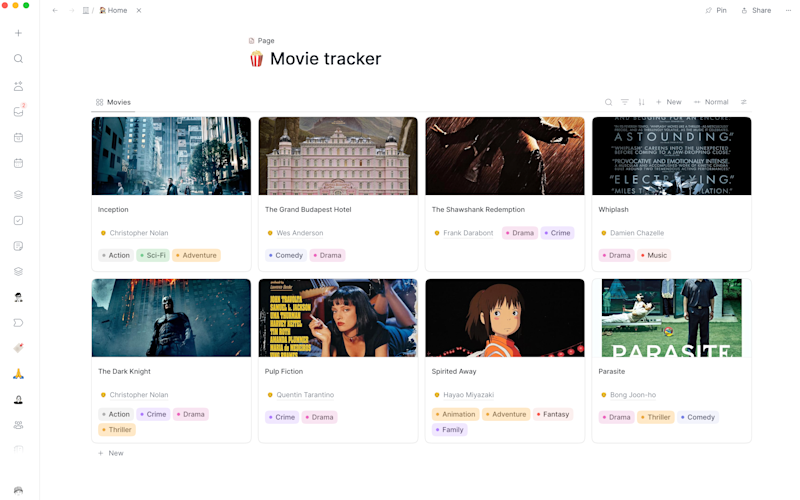The width and height of the screenshot is (800, 500).
Task: Click the Thriller tag on The Dark Knight
Action: 117,430
